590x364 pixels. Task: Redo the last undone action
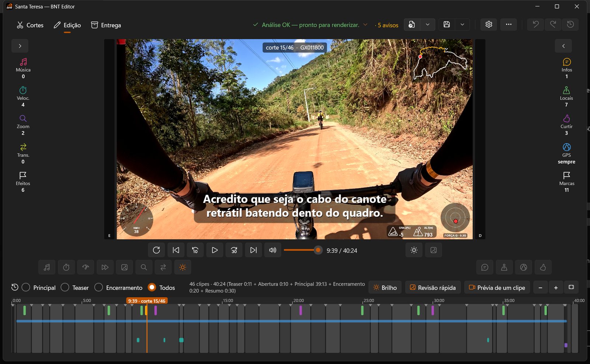coord(553,25)
